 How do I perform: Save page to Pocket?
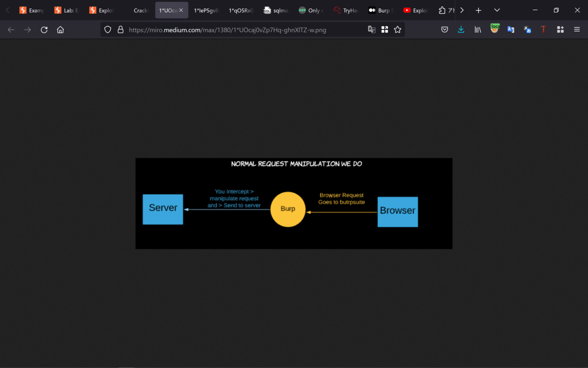pos(444,30)
